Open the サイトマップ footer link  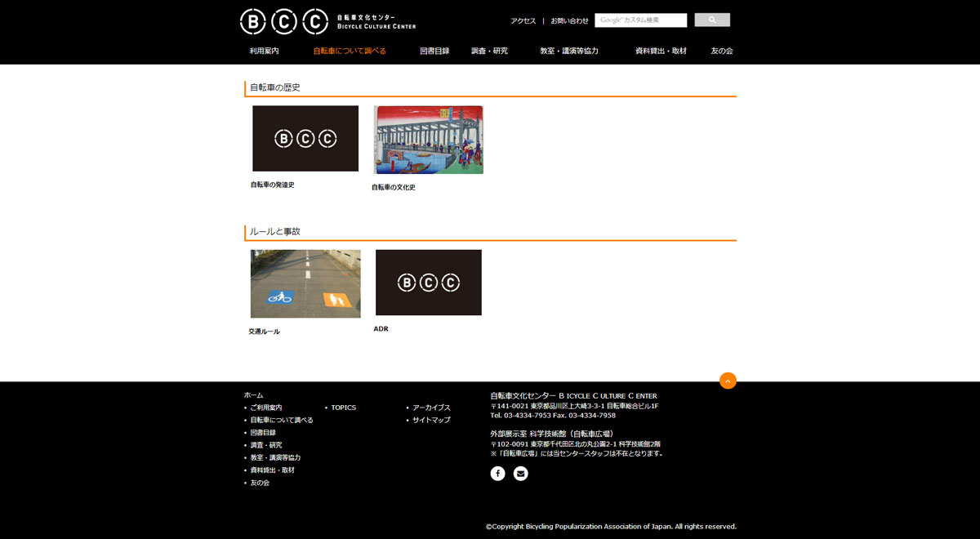coord(431,420)
